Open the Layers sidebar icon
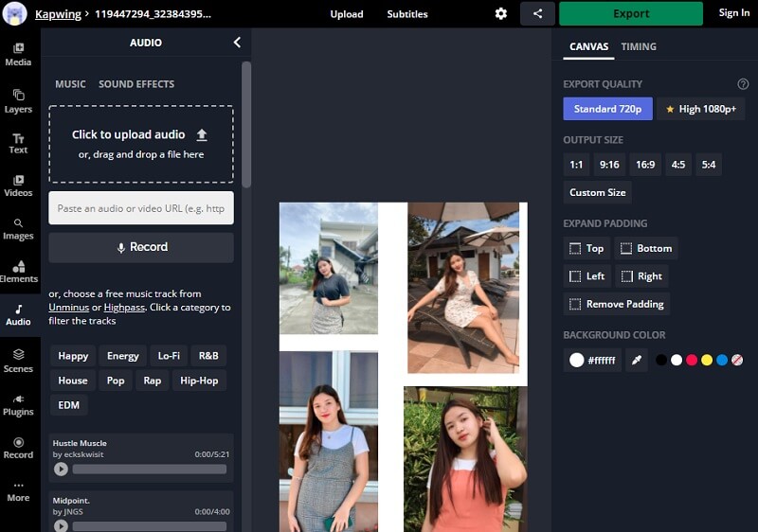 pos(18,100)
